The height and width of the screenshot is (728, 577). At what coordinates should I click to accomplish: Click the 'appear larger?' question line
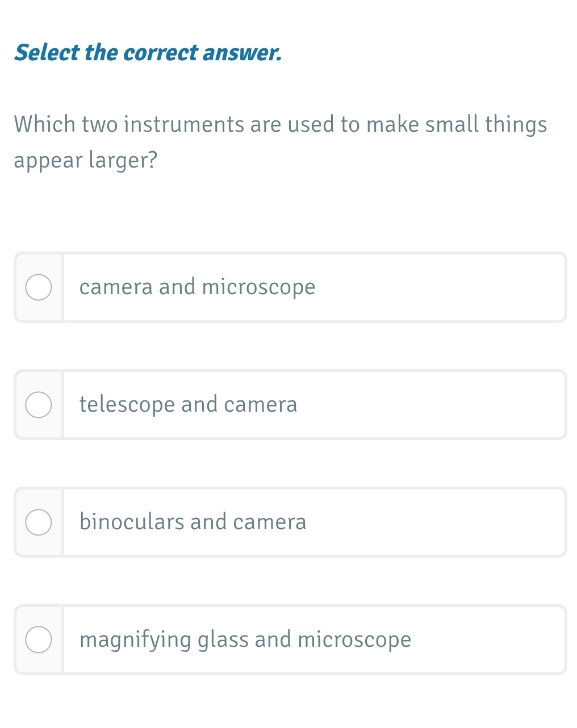click(85, 161)
